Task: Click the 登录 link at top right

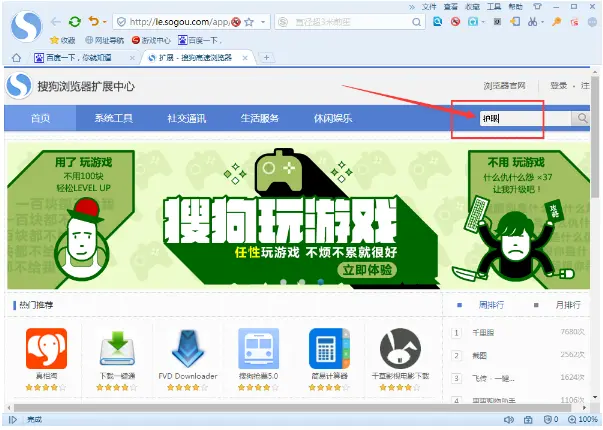Action: pyautogui.click(x=558, y=87)
